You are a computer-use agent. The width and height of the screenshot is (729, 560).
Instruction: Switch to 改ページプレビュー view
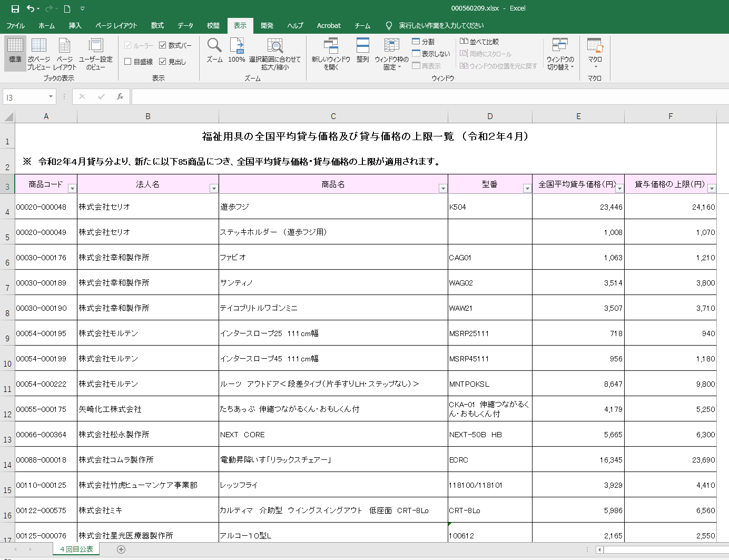point(39,54)
